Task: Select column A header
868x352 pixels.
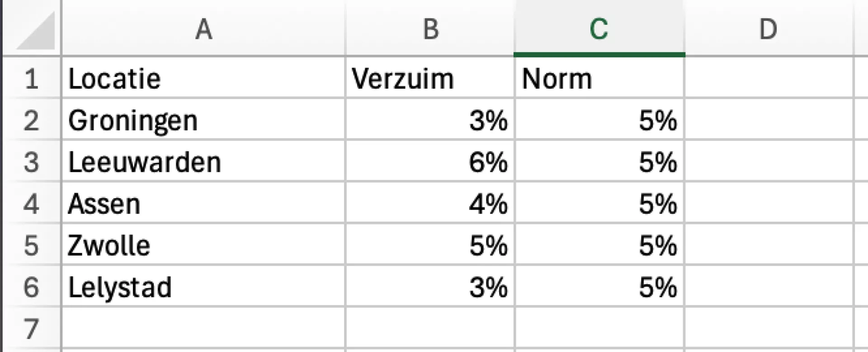Action: point(203,29)
